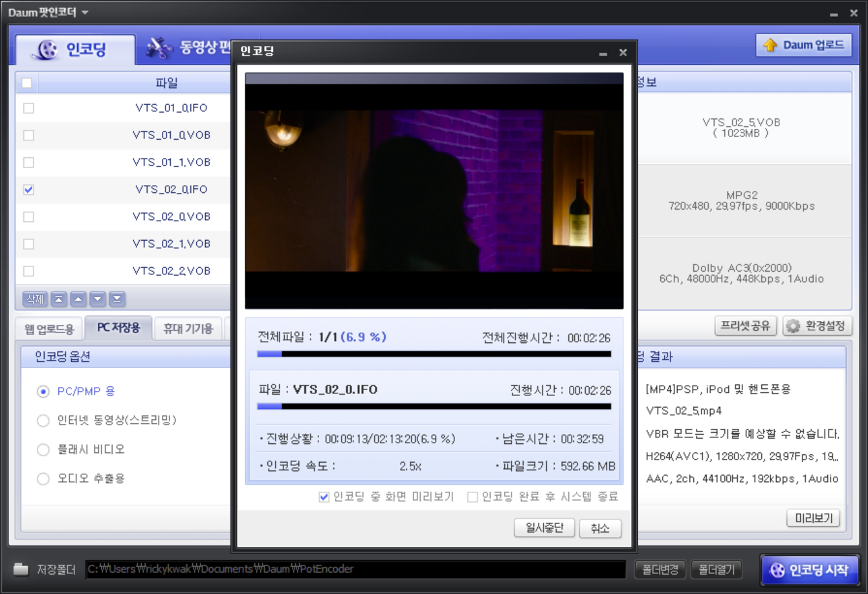Click the 파일크기 592.66 MB value
The width and height of the screenshot is (868, 594).
tap(587, 467)
